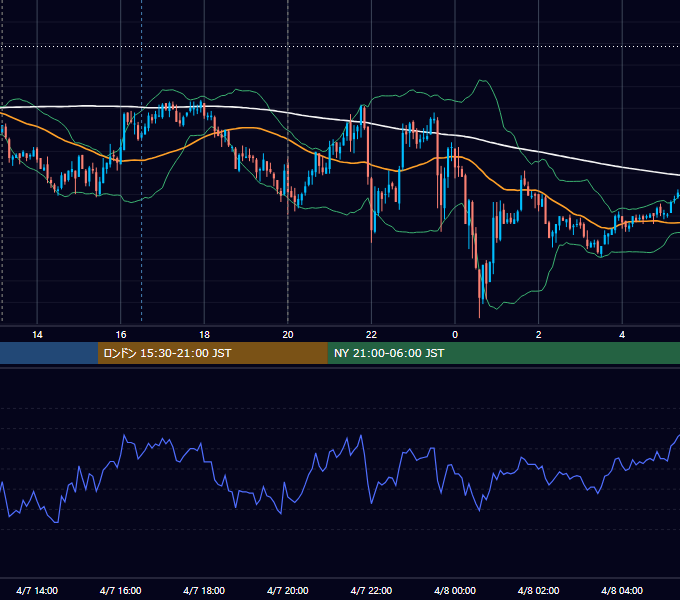Click the '4/7 18:00' time label
Image resolution: width=680 pixels, height=600 pixels.
click(204, 591)
